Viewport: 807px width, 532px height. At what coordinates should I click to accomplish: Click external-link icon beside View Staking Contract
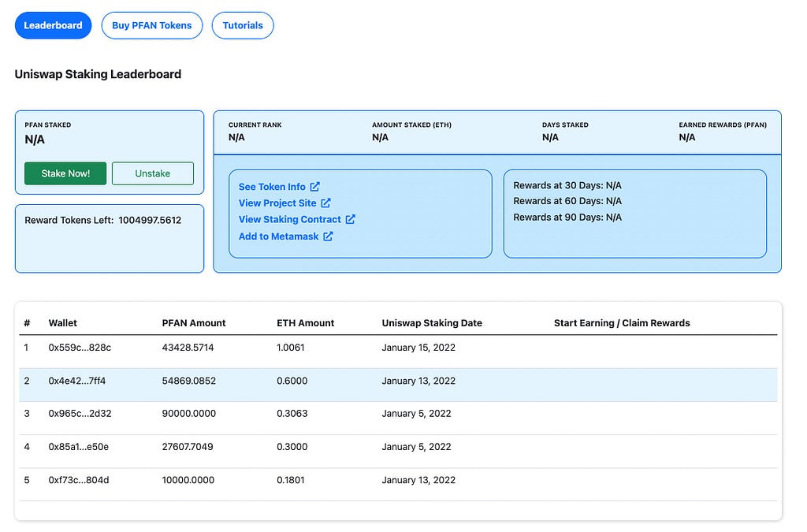click(x=351, y=220)
